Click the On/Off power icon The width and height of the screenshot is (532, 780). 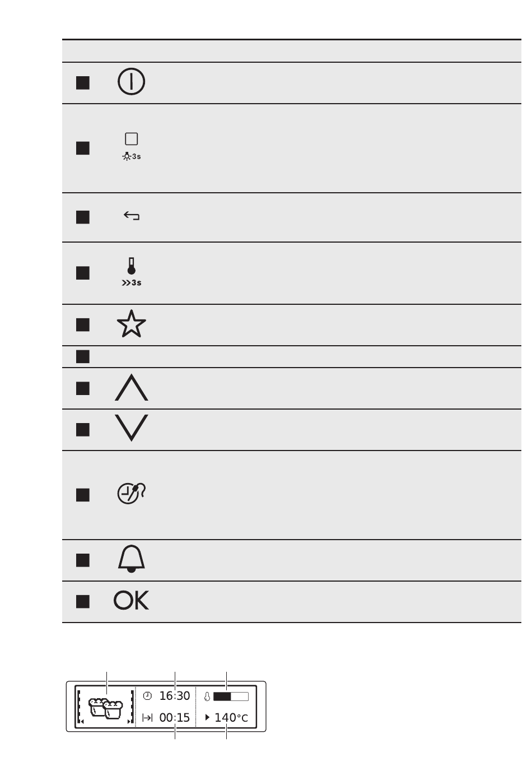point(131,82)
